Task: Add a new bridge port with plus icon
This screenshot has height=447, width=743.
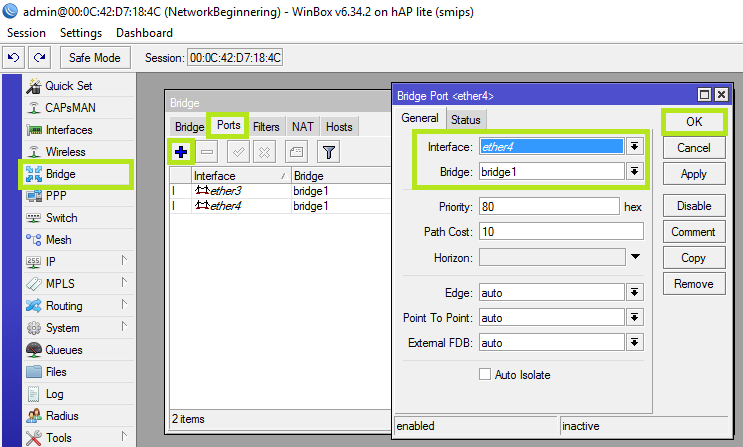Action: (181, 152)
